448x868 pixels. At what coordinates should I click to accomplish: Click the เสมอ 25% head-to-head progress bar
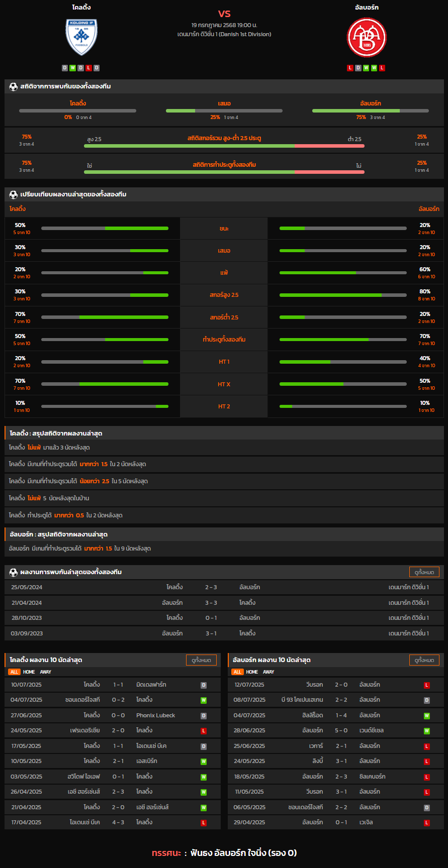coord(224,111)
